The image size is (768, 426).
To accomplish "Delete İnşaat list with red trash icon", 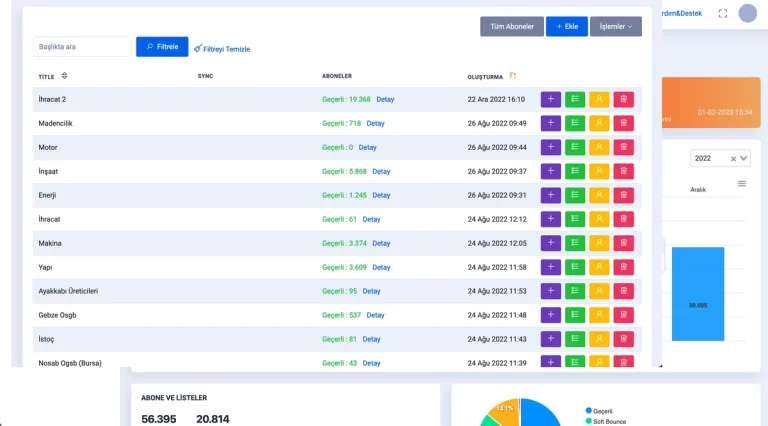I will [x=624, y=171].
